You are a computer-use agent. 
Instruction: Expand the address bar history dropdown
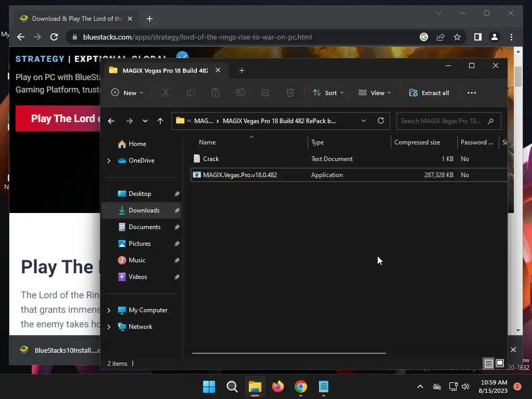(x=363, y=121)
